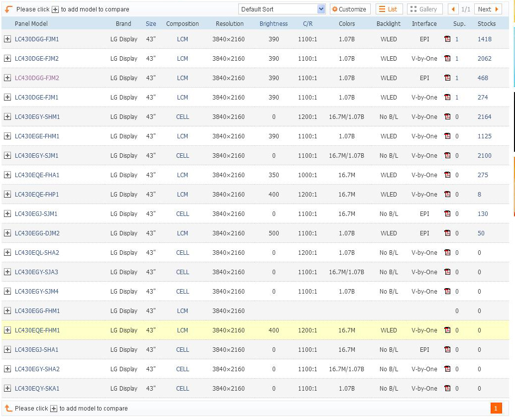Click the PDF icon for LC430DGG-FJM1
Image resolution: width=515 pixels, height=420 pixels.
447,39
